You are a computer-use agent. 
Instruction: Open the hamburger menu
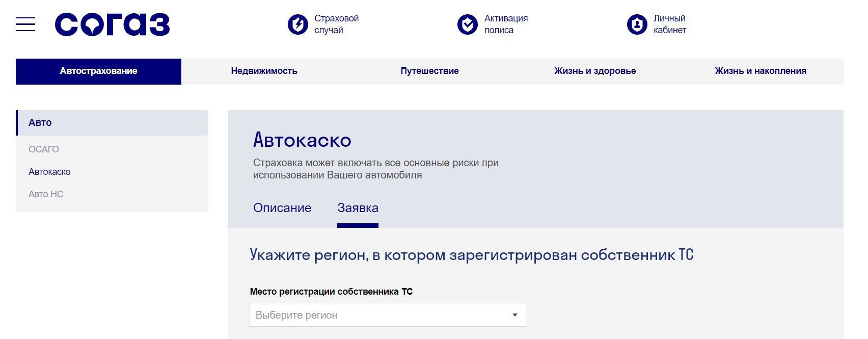25,24
